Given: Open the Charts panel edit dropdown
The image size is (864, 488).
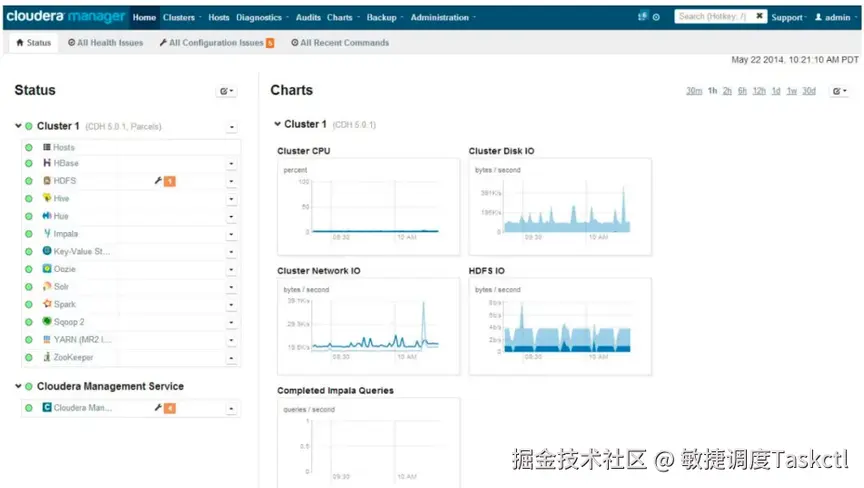Looking at the screenshot, I should [x=840, y=91].
